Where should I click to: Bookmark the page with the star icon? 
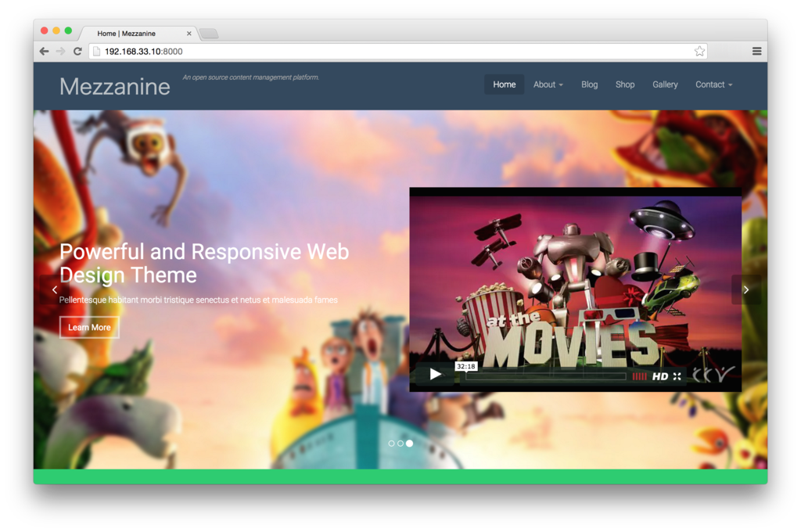point(699,51)
